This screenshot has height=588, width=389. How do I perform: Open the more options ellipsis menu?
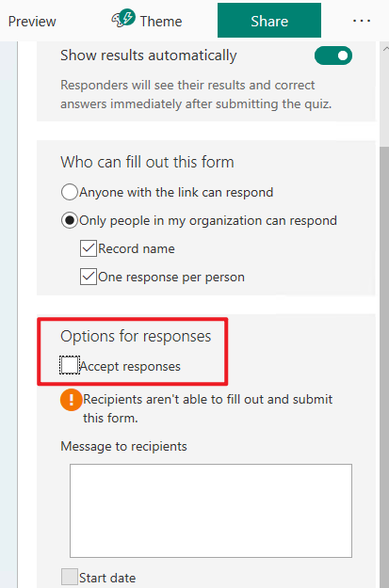[x=362, y=21]
